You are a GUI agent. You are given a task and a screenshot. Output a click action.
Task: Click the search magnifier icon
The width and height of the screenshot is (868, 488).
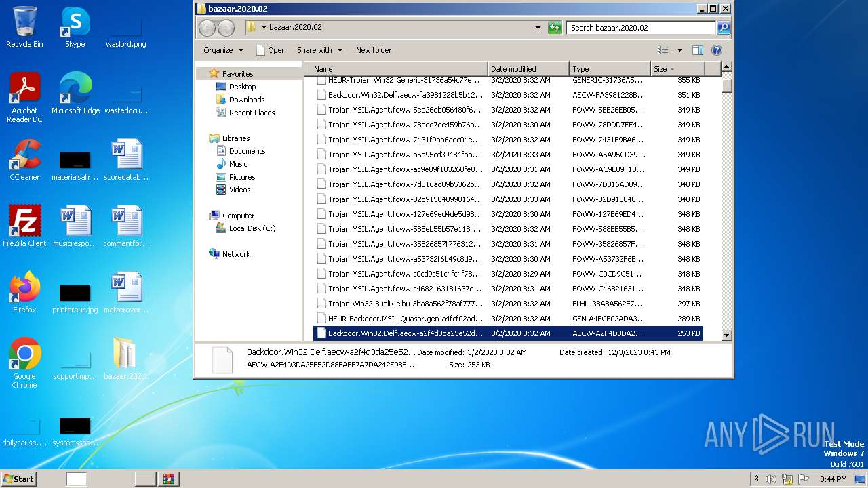724,28
